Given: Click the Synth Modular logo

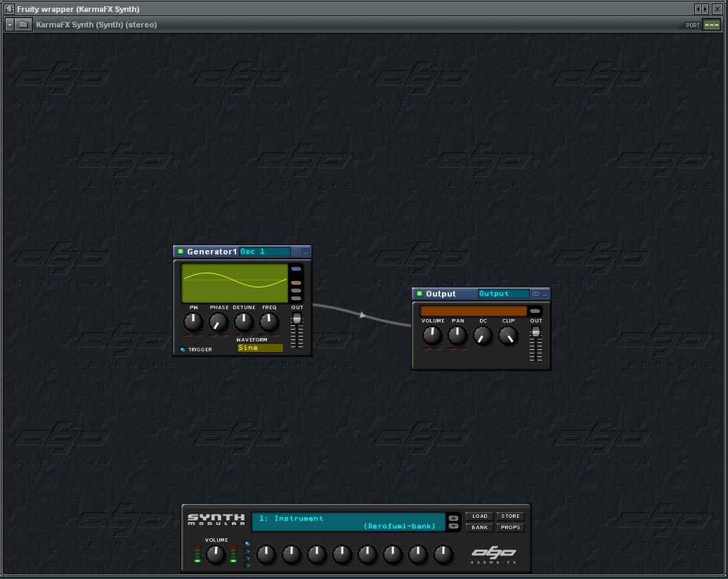Looking at the screenshot, I should click(x=216, y=519).
